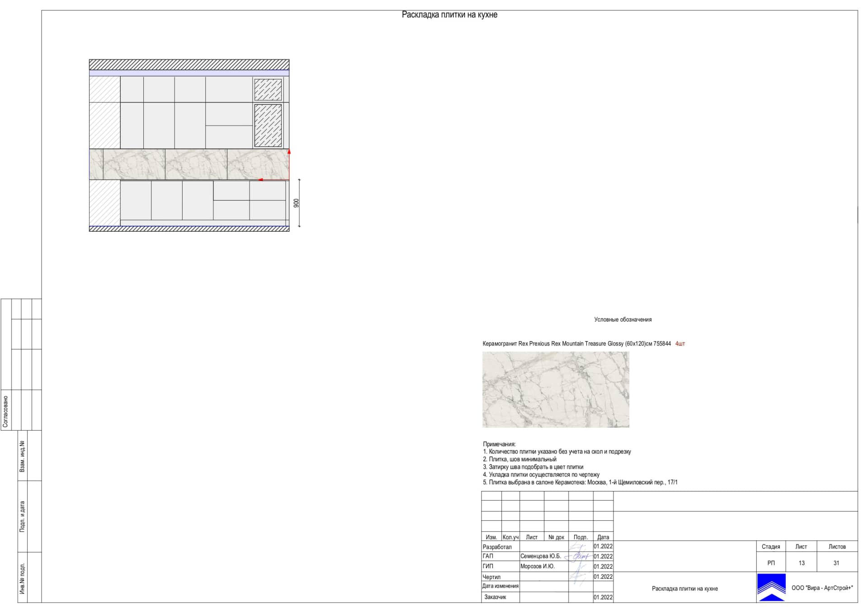Screen dimensions: 868x613
Task: Click the name 'Семенцова Ю.Б.'
Action: coord(541,557)
